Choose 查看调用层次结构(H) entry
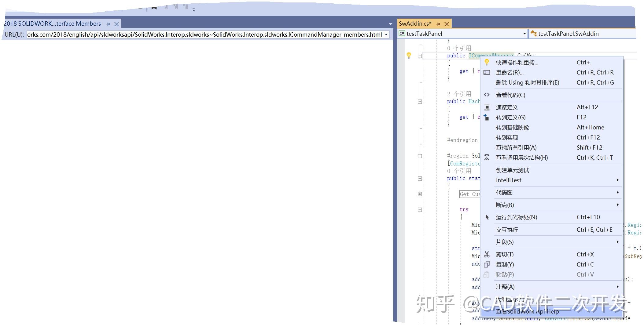 pyautogui.click(x=552, y=158)
